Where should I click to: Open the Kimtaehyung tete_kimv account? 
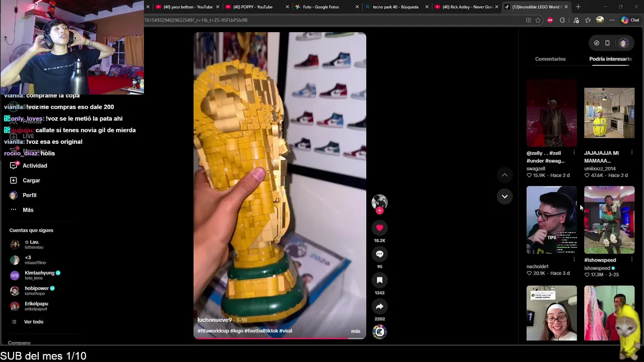[x=35, y=275]
